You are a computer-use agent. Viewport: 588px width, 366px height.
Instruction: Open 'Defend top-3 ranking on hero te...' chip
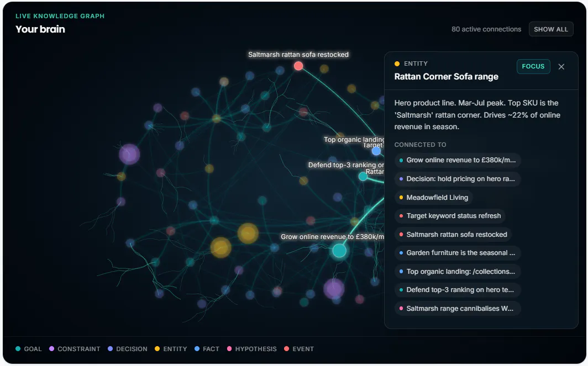click(x=458, y=290)
